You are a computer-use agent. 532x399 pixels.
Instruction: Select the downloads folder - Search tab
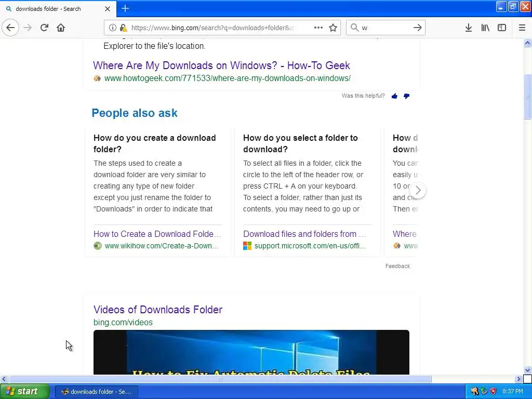pos(58,8)
